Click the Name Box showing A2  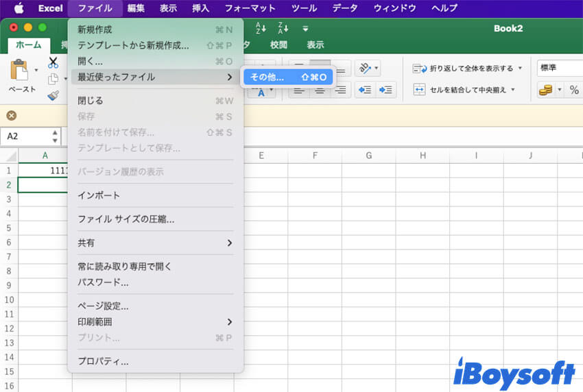25,136
